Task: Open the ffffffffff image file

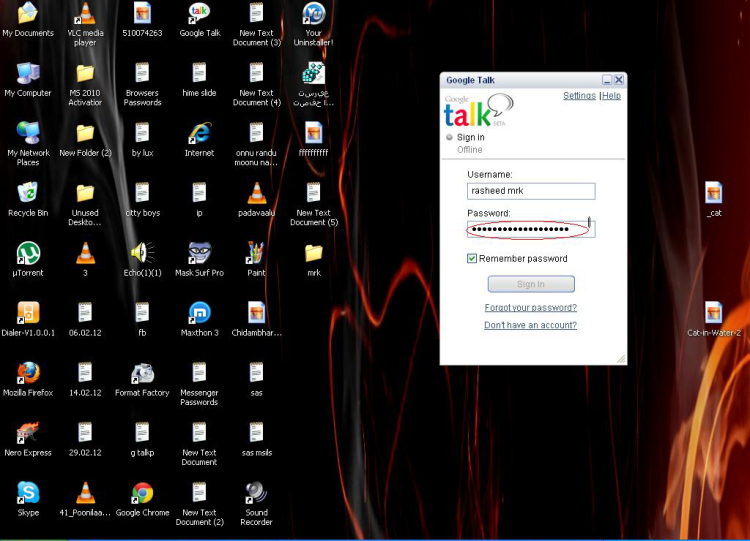Action: (313, 133)
